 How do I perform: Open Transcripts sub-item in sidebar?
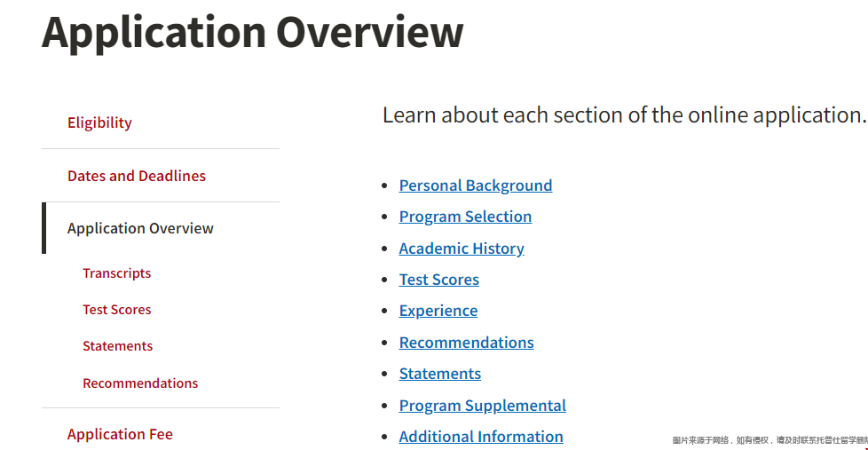(x=116, y=273)
